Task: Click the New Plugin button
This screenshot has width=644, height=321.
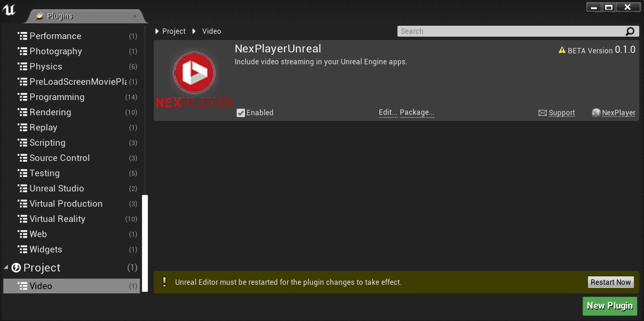Action: click(610, 306)
